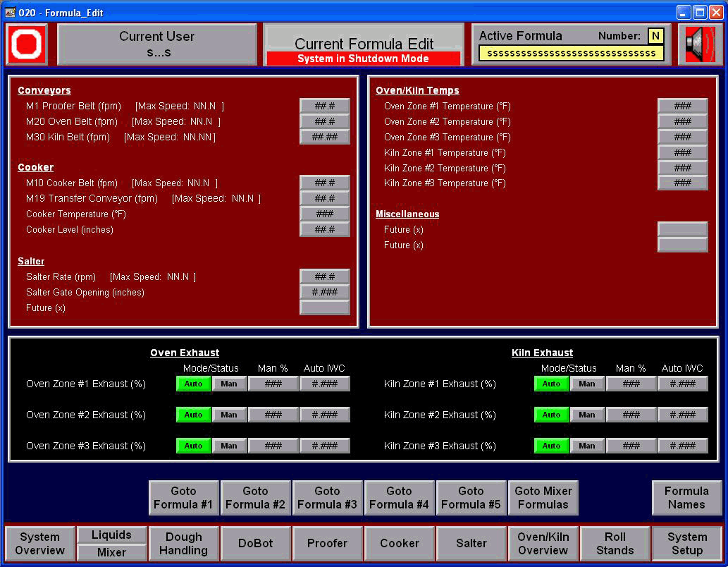The height and width of the screenshot is (567, 728).
Task: Open the Proofer screen
Action: coord(327,543)
